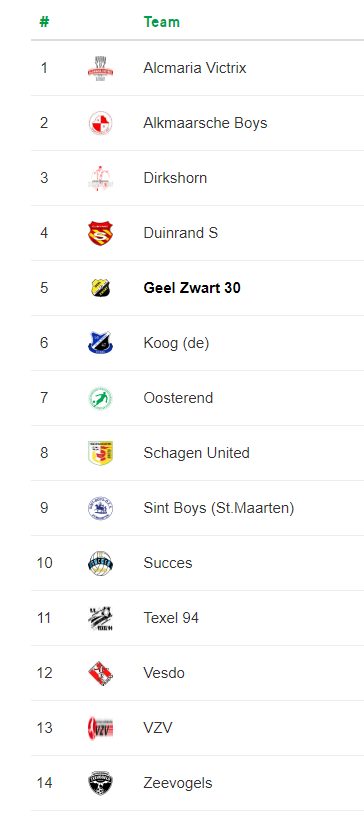Select the bold Geel Zwart 30 name

click(x=192, y=288)
